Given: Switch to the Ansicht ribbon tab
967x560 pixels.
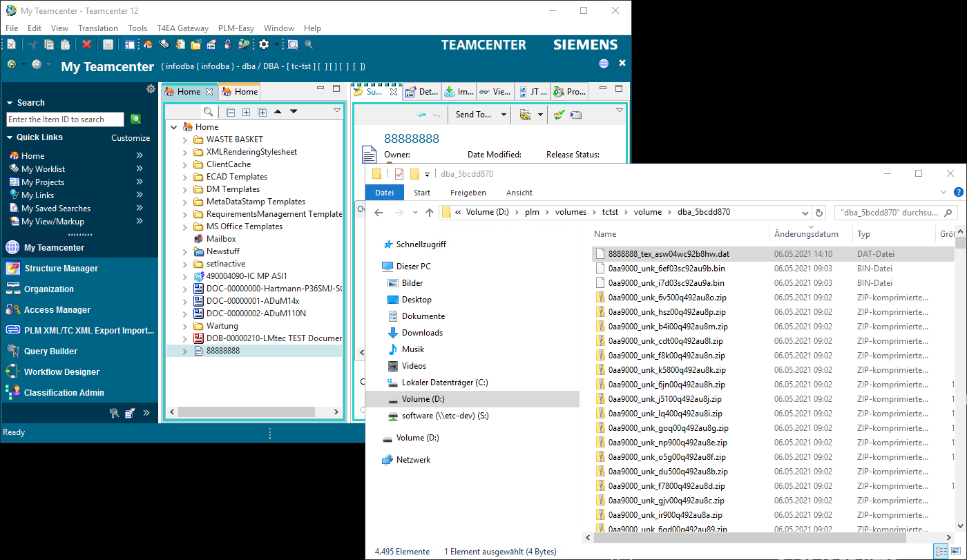Looking at the screenshot, I should (x=519, y=193).
